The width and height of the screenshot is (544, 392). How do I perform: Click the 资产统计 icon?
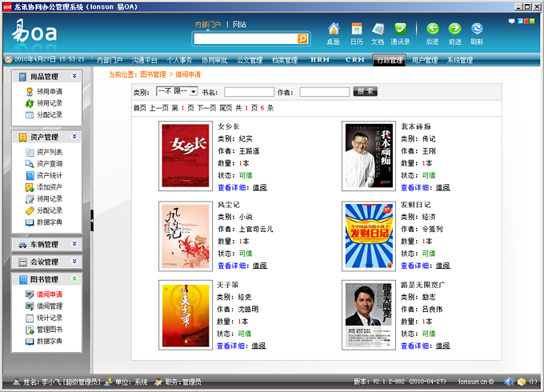30,175
